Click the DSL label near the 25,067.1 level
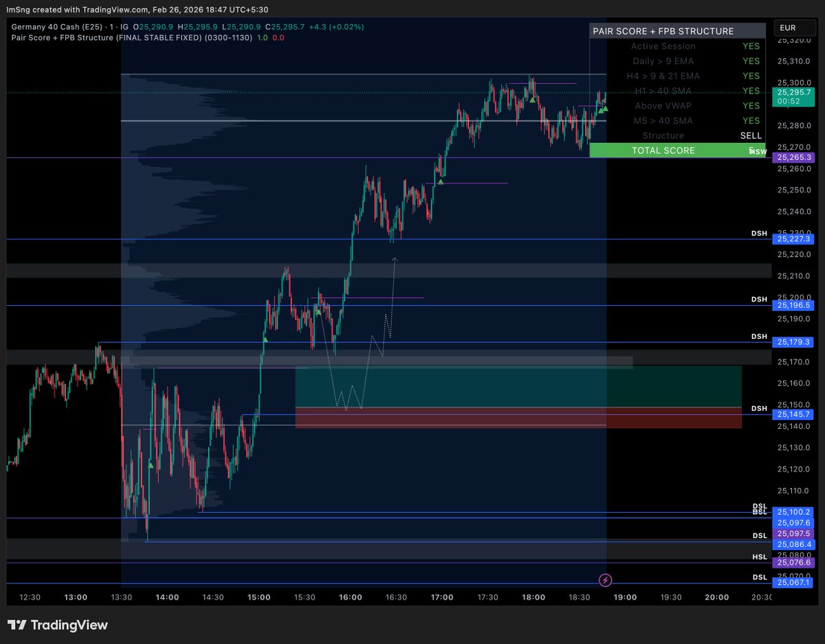 tap(759, 577)
